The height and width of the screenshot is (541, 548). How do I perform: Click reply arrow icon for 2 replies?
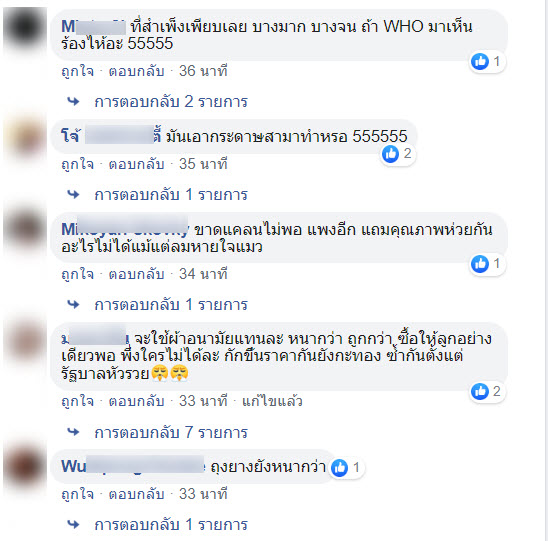tap(73, 102)
